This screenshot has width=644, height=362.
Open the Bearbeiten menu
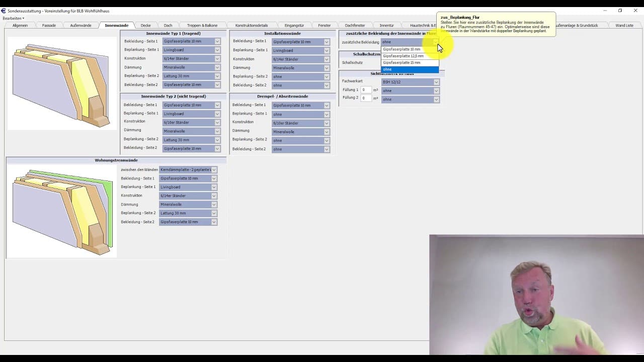point(13,18)
